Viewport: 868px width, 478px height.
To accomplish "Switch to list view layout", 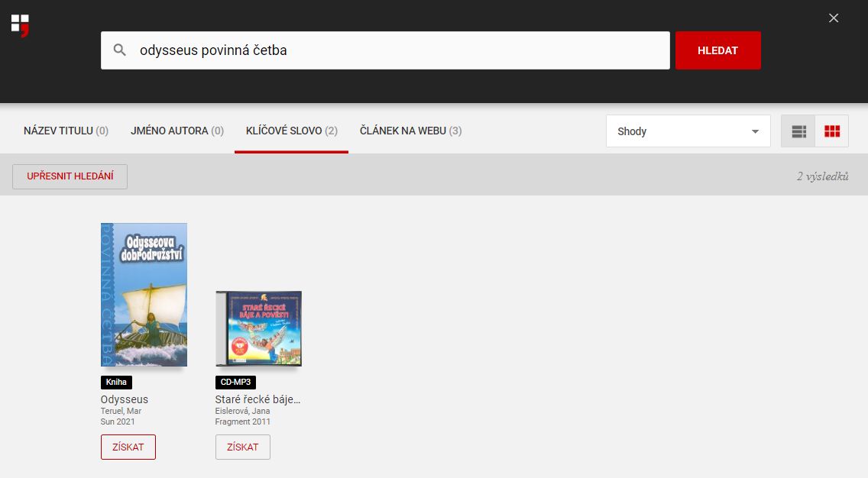I will (x=798, y=131).
